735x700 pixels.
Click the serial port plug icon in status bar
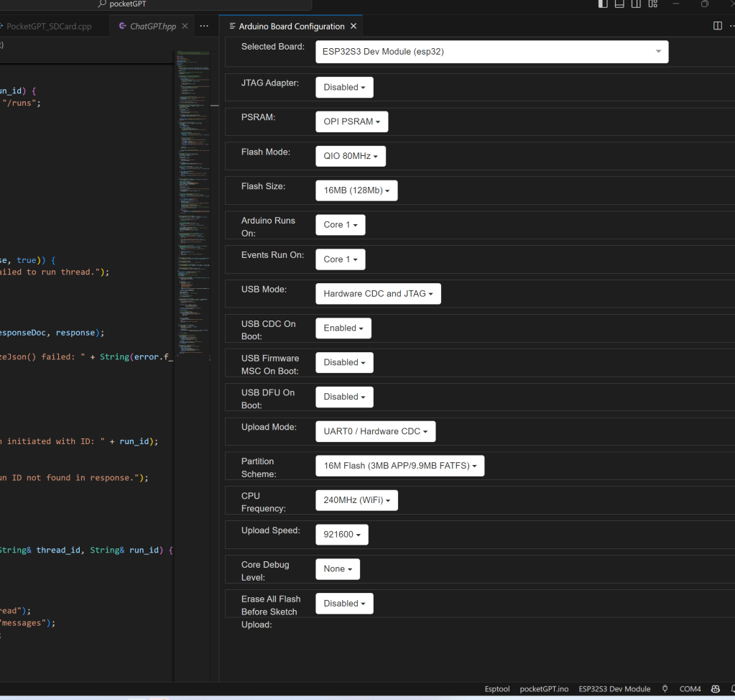[665, 689]
